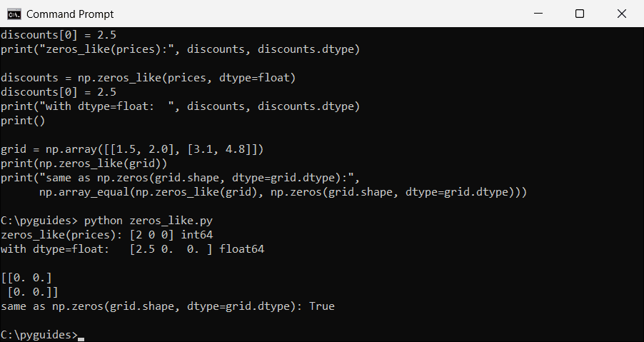Click output row '[[0. 0.]'

(26, 278)
